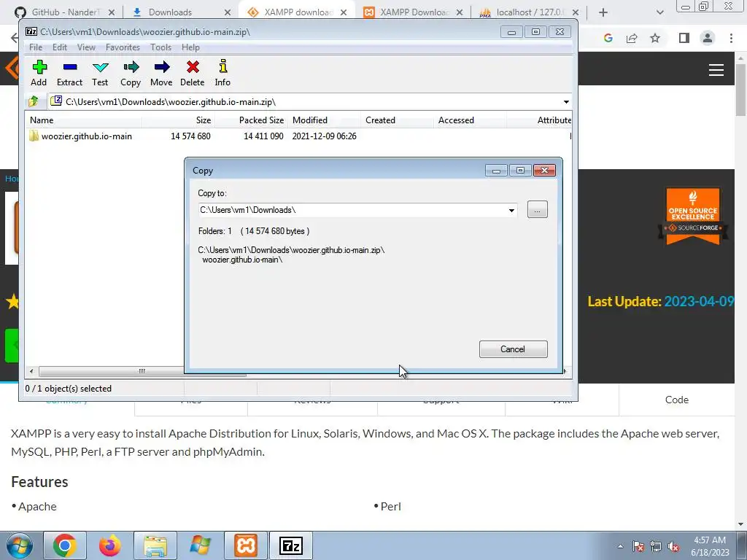Open the Favorites menu
Screen dimensions: 747x560
[123, 47]
